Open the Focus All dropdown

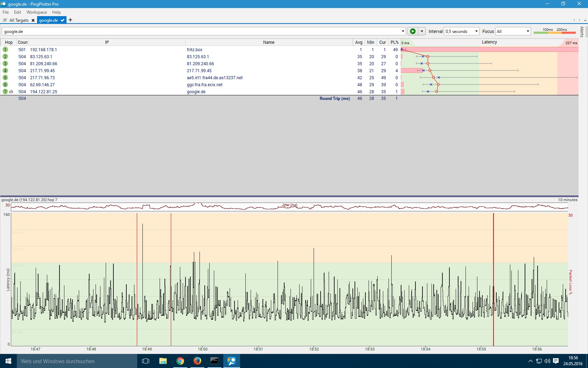513,31
